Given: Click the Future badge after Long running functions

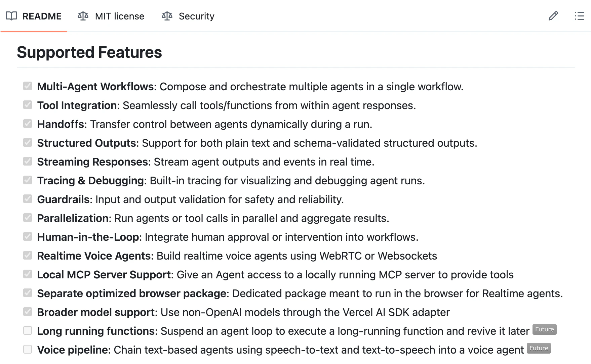Looking at the screenshot, I should [545, 329].
